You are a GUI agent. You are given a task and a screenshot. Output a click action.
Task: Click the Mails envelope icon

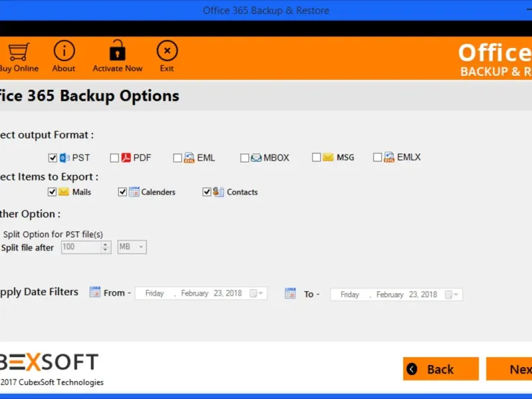63,192
